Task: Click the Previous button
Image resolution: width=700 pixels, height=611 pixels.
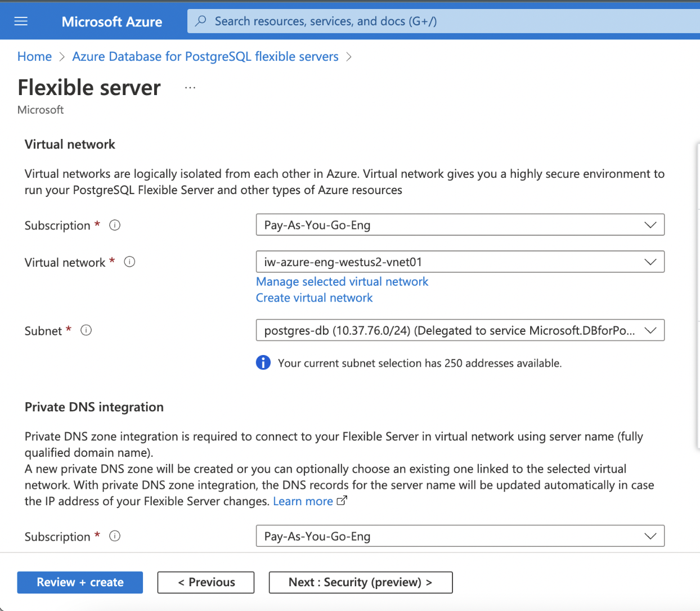Action: point(206,582)
